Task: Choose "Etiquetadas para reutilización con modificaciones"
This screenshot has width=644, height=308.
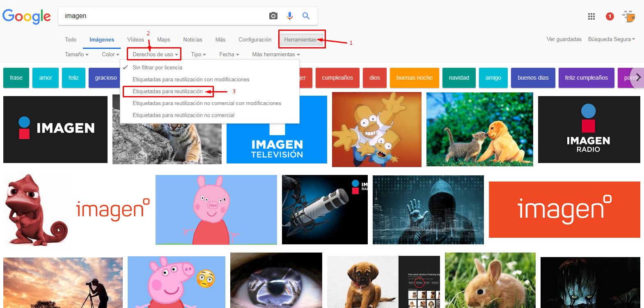Action: click(x=210, y=79)
